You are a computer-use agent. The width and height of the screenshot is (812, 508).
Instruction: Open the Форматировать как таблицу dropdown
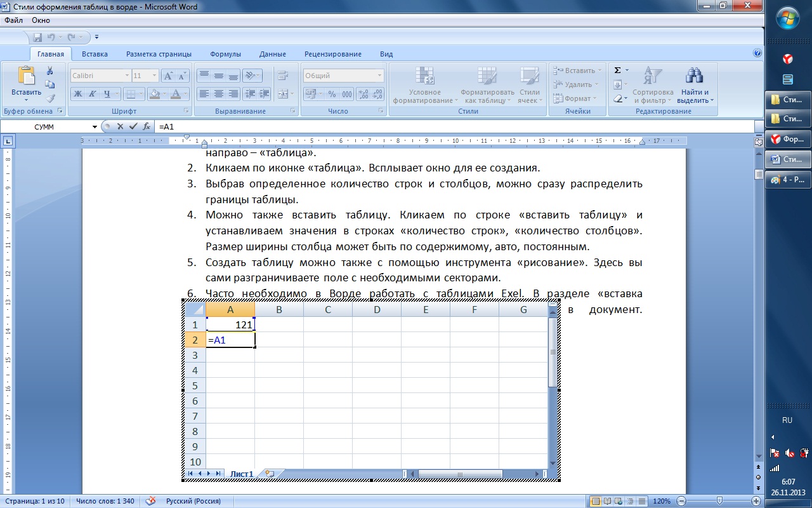pos(487,84)
